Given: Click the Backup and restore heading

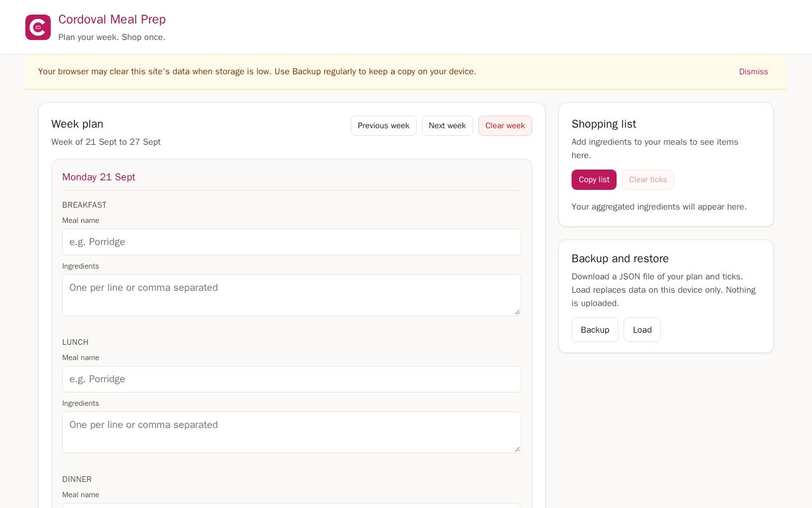Looking at the screenshot, I should coord(620,258).
